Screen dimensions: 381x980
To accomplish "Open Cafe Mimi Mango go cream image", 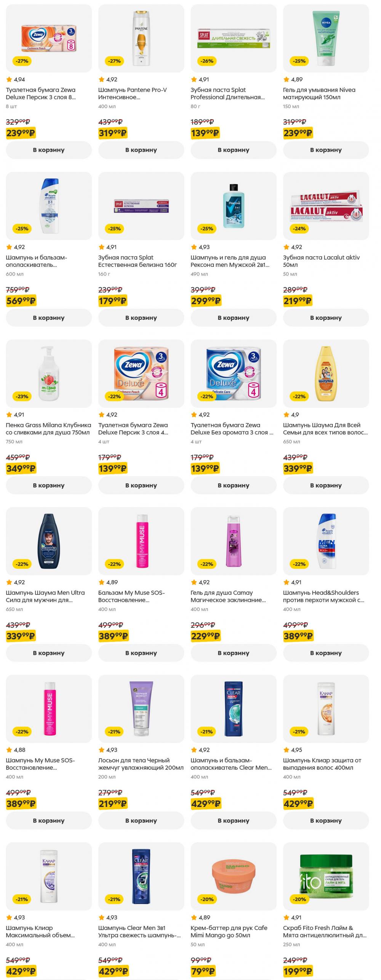I will pyautogui.click(x=234, y=877).
